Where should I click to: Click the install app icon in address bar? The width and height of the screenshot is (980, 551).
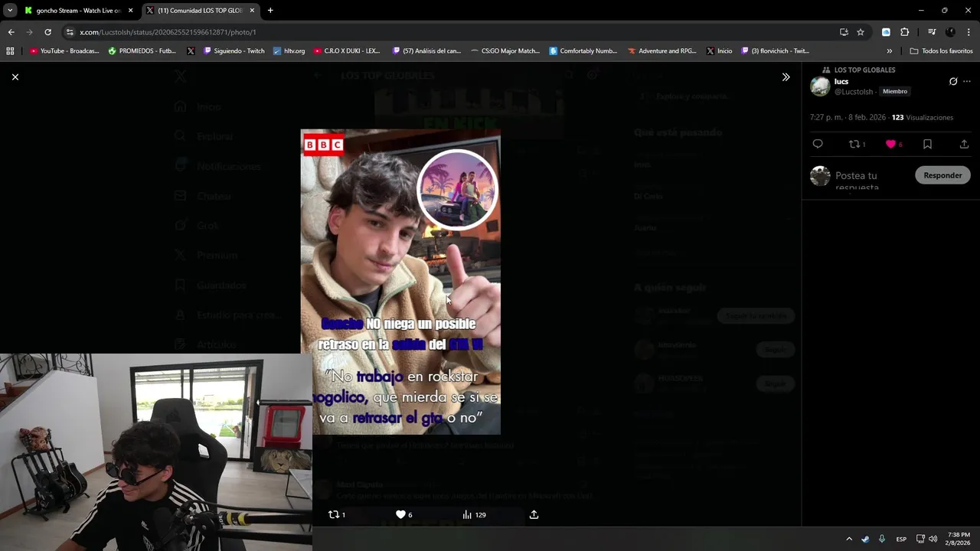click(x=844, y=32)
